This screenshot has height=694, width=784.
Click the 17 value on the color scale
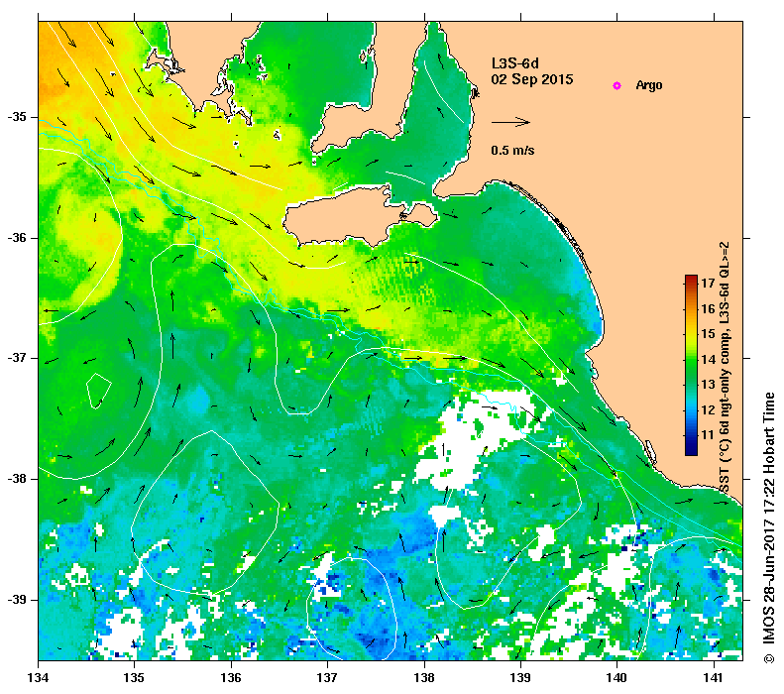708,283
